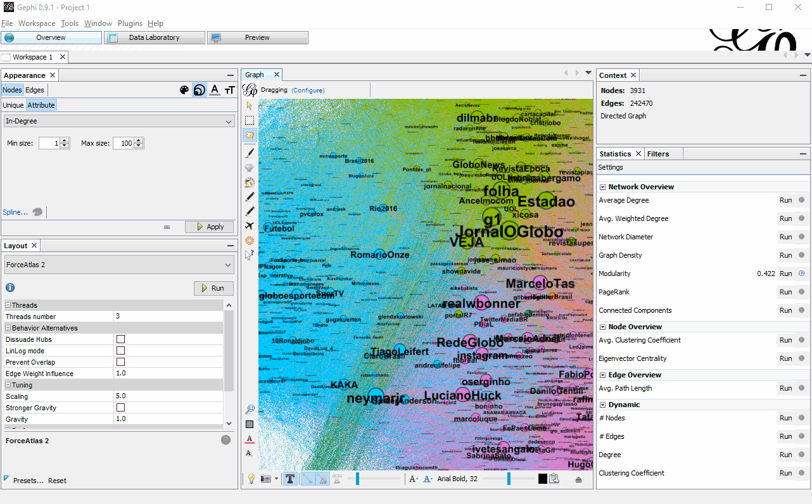The height and width of the screenshot is (504, 812).
Task: Collapse the Edge Overview section
Action: [602, 375]
